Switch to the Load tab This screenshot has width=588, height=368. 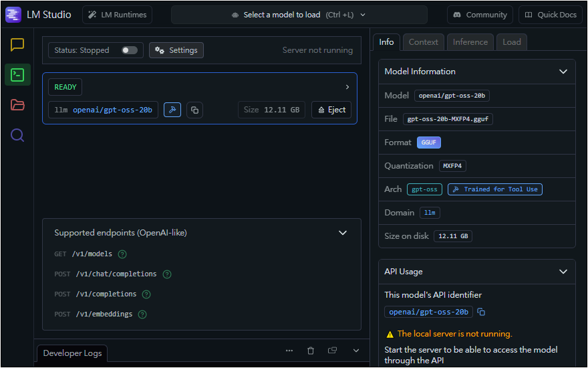point(512,42)
